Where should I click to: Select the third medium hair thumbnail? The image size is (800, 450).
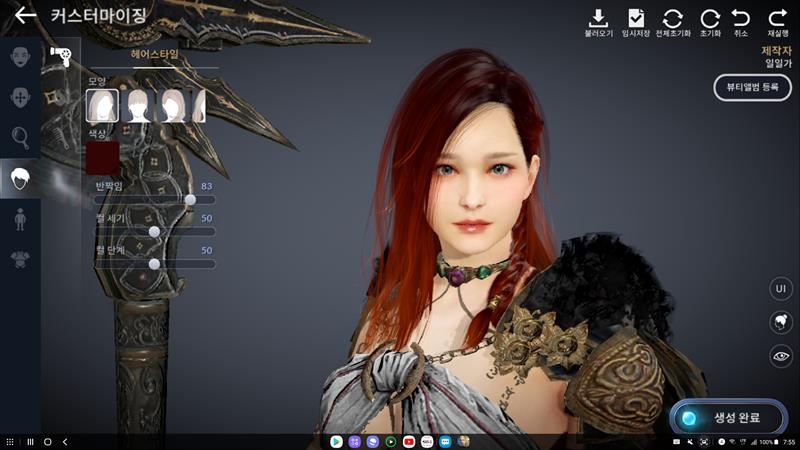[173, 106]
